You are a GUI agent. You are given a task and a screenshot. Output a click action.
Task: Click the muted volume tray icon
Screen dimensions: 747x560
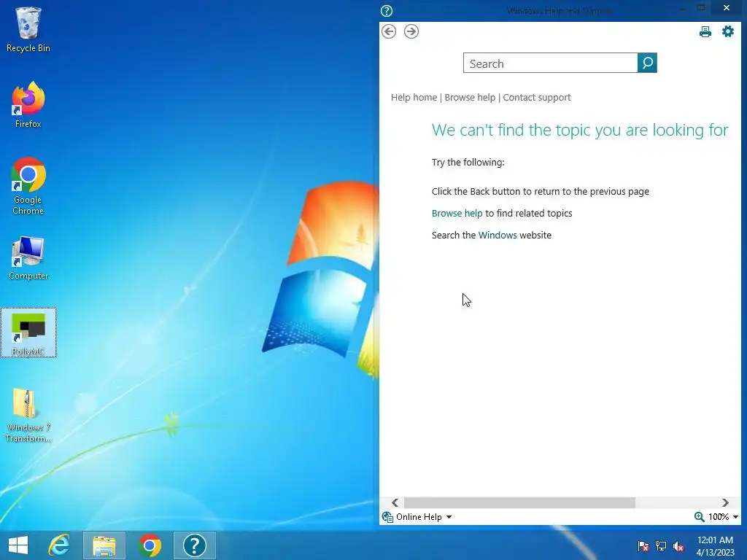point(678,546)
